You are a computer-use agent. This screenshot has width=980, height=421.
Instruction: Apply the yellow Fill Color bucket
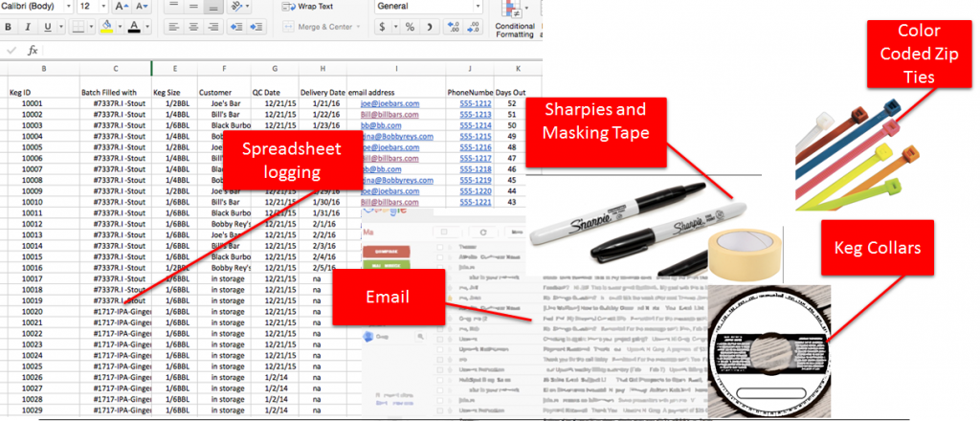(107, 27)
